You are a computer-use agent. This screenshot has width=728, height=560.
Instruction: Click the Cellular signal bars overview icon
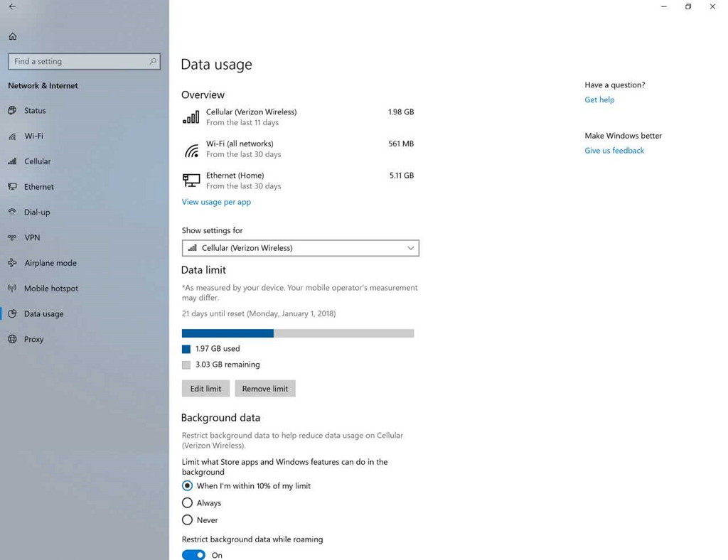click(191, 117)
